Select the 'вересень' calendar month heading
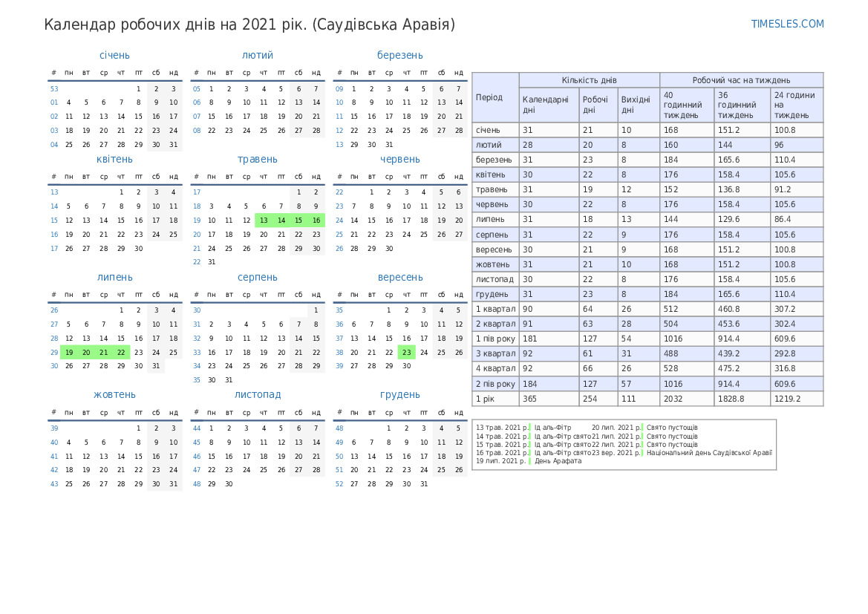 (399, 278)
